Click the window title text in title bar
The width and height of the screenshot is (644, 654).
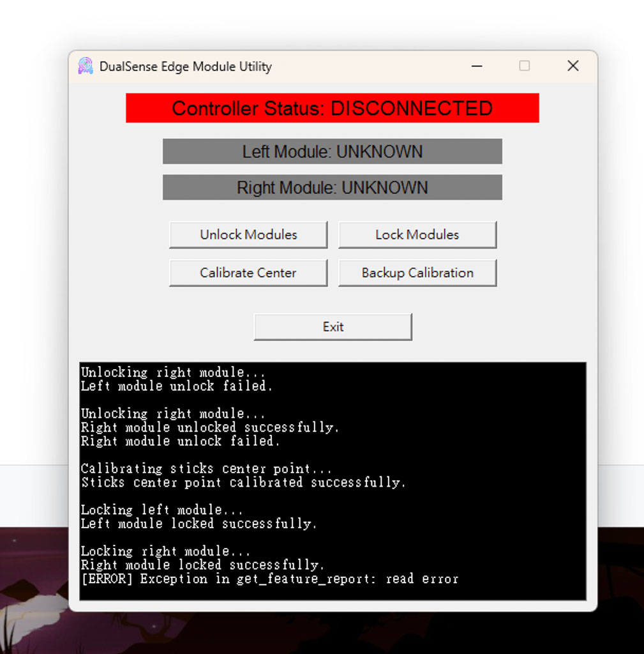coord(185,66)
